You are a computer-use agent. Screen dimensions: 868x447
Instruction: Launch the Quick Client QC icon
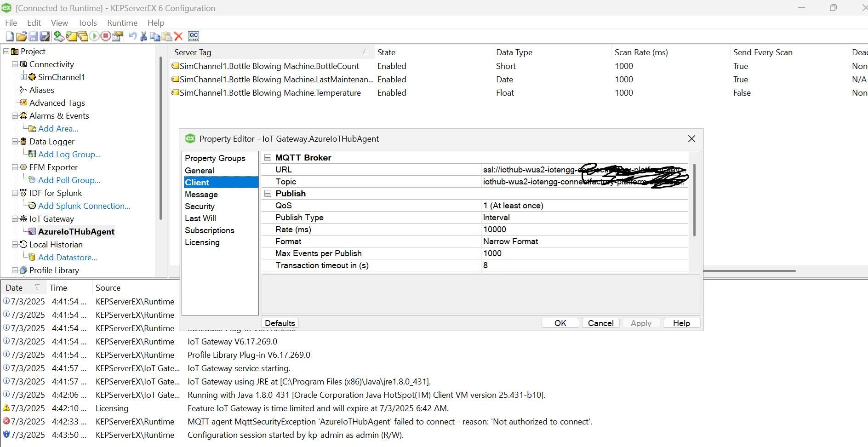[194, 36]
